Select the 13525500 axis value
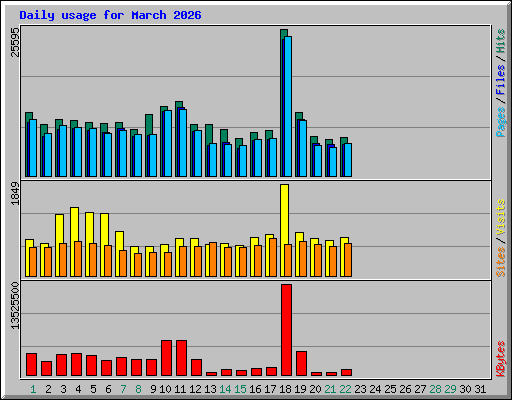512x400 pixels. [15, 306]
